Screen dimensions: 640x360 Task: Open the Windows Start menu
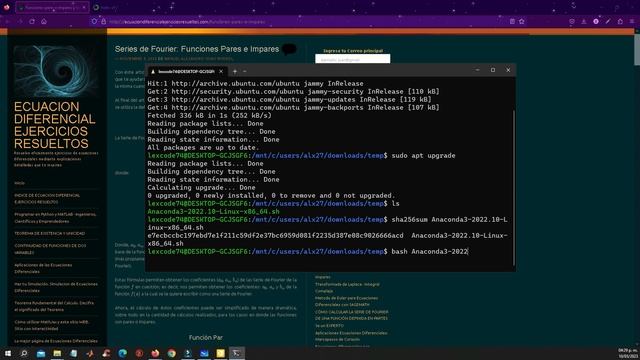[x=7, y=353]
